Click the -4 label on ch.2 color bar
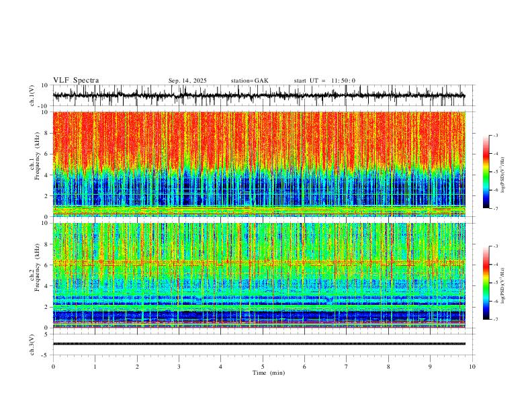This screenshot has width=532, height=411. click(495, 265)
